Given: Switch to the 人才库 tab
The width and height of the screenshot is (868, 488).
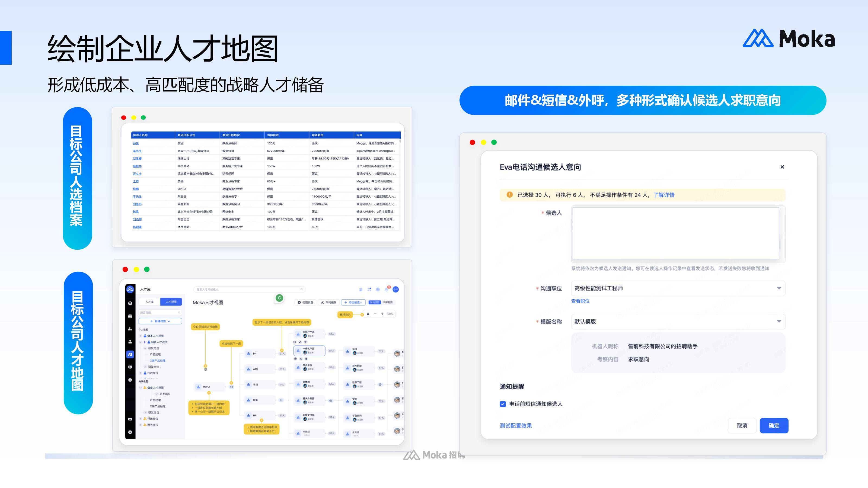Looking at the screenshot, I should [x=149, y=302].
